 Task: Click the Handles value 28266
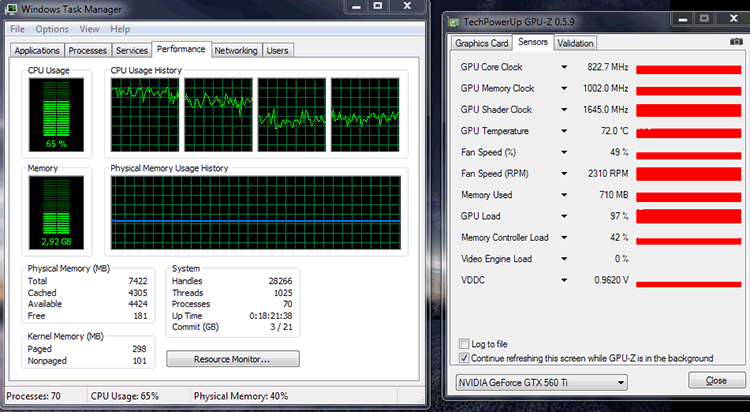[x=280, y=281]
